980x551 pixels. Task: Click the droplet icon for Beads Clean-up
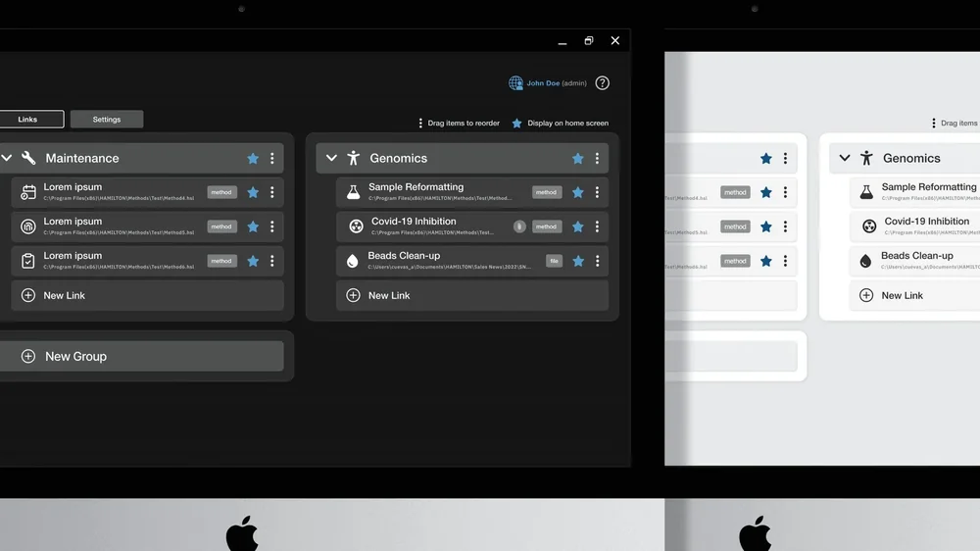pos(353,261)
